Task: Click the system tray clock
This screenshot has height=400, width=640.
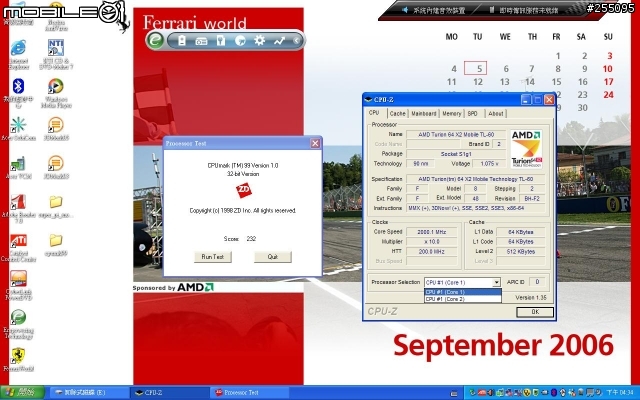Action: click(620, 393)
